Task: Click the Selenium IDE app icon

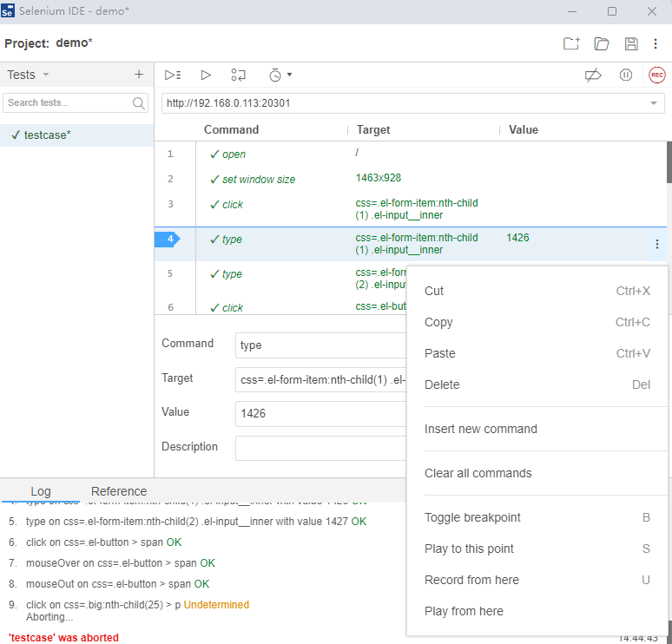Action: click(8, 10)
